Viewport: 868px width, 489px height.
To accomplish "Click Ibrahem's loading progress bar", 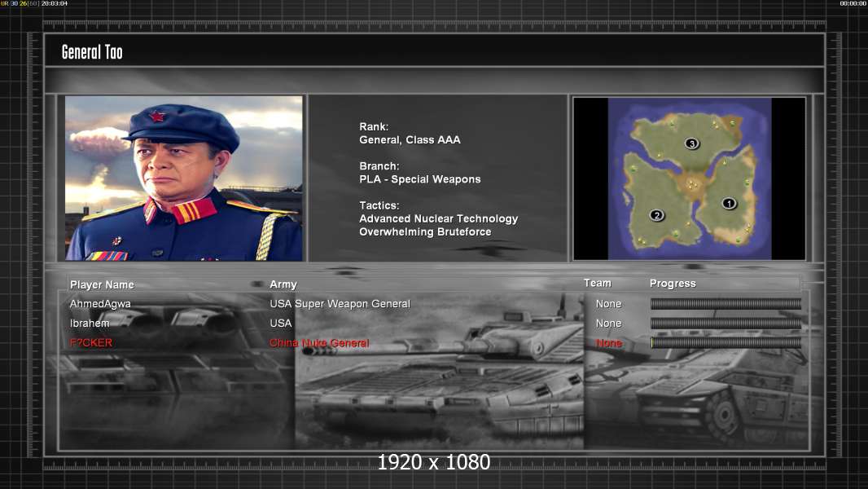I will 726,323.
